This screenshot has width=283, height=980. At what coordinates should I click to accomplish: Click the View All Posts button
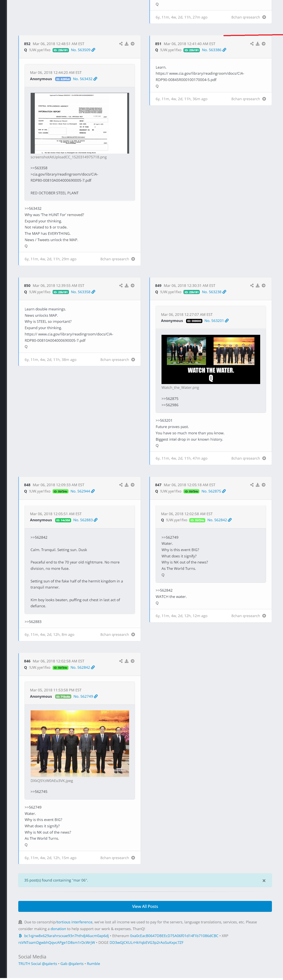click(x=145, y=906)
